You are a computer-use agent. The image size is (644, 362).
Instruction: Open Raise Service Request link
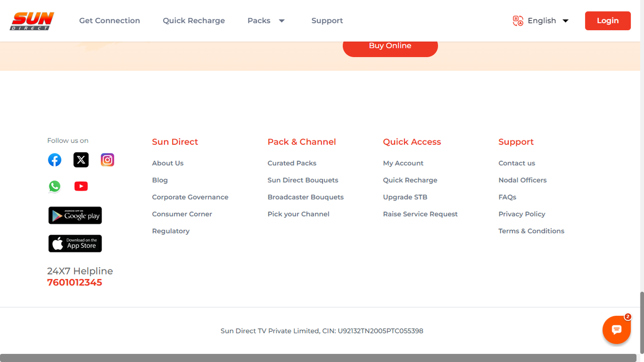point(420,214)
